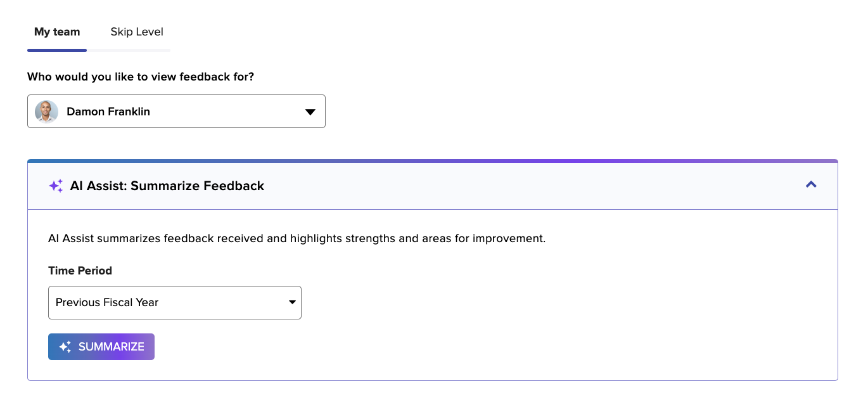This screenshot has height=412, width=868.
Task: Click the AI Assist: Summarize Feedback heading
Action: [167, 186]
